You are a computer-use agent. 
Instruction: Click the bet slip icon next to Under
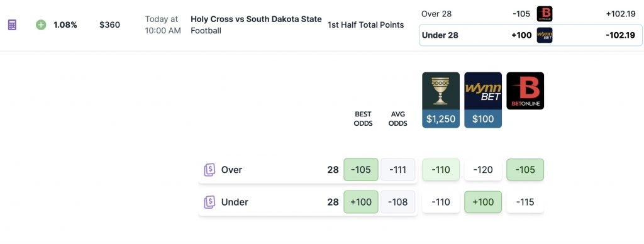point(209,202)
